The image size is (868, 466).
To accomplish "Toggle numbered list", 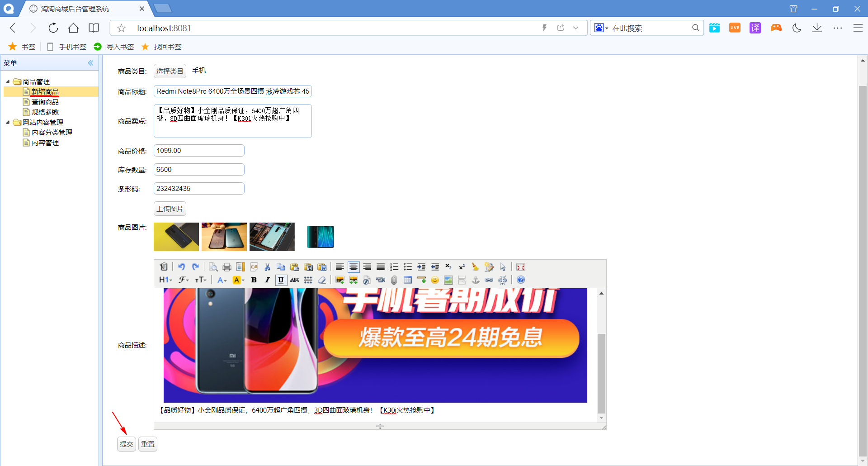I will click(394, 267).
